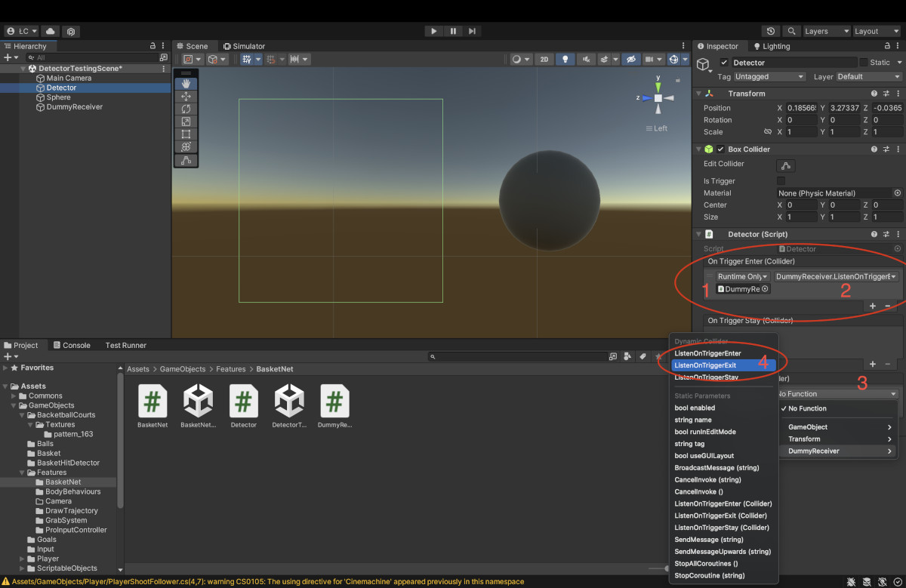
Task: Open the Runtime Only dropdown
Action: (x=743, y=277)
